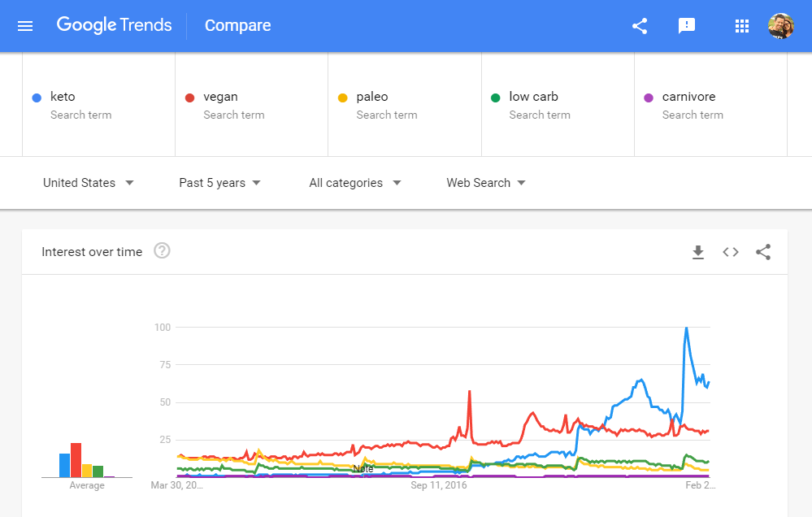
Task: Click the Note marker on chart
Action: 363,469
